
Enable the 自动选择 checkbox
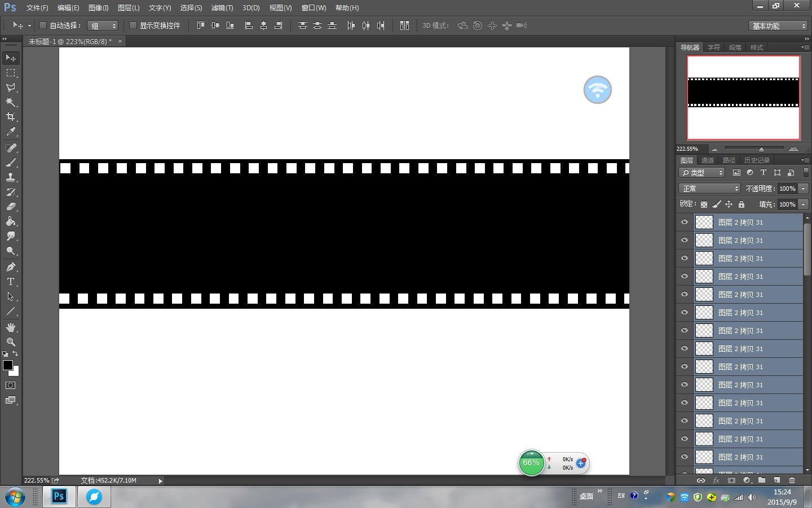[42, 25]
